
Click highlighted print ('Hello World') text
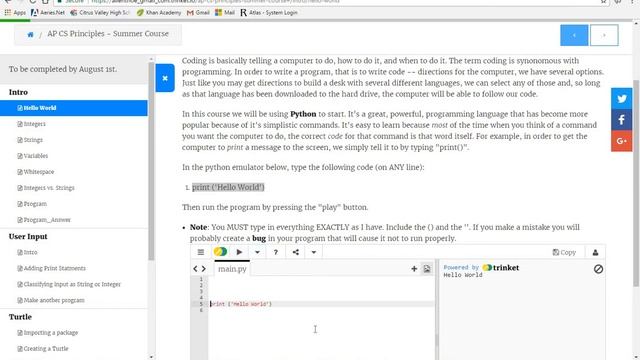tap(228, 187)
